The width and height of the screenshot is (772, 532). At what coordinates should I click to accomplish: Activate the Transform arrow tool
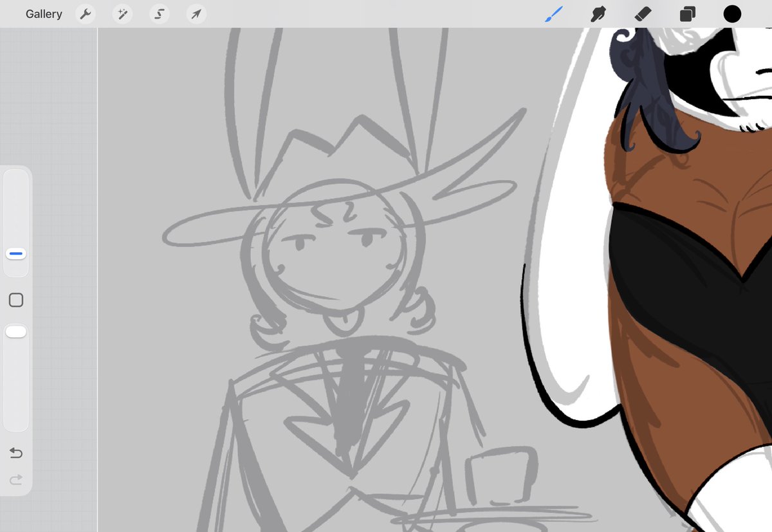pyautogui.click(x=196, y=14)
